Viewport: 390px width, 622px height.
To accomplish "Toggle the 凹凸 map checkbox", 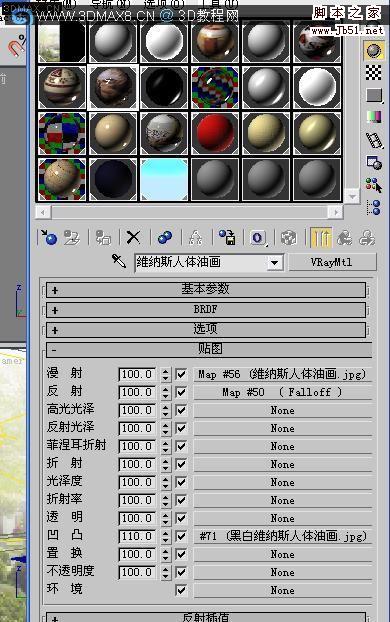I will click(181, 536).
